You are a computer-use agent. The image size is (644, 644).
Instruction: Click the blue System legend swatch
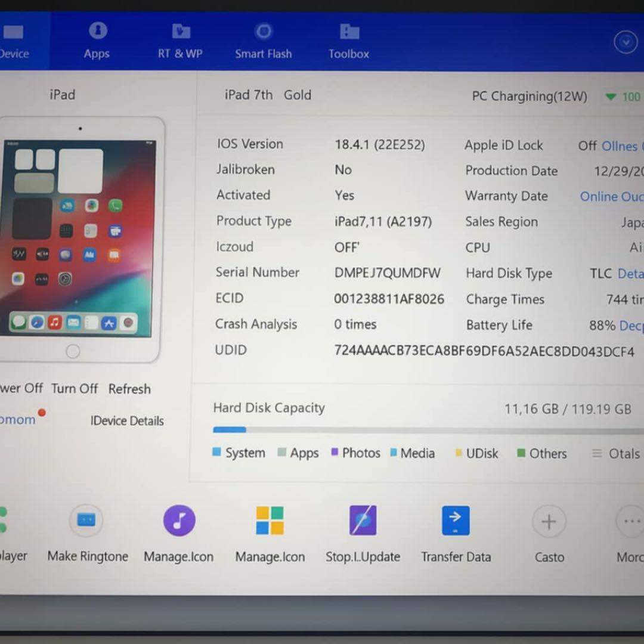[x=216, y=452]
